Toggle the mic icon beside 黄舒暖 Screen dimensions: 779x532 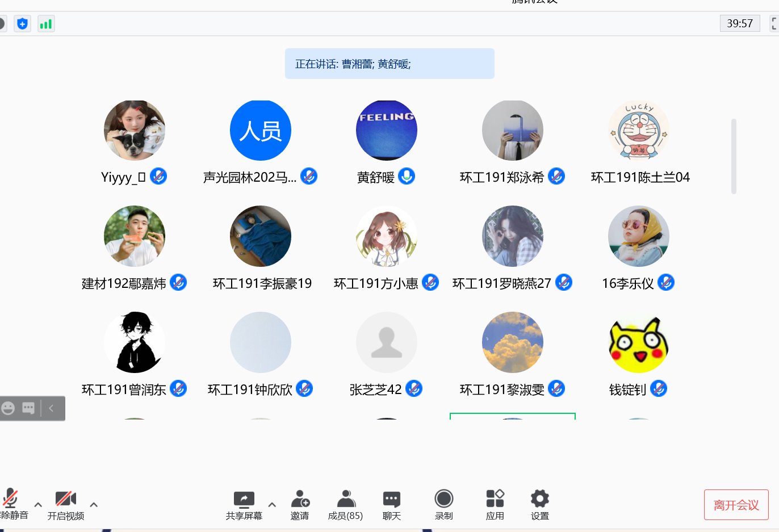(x=407, y=177)
